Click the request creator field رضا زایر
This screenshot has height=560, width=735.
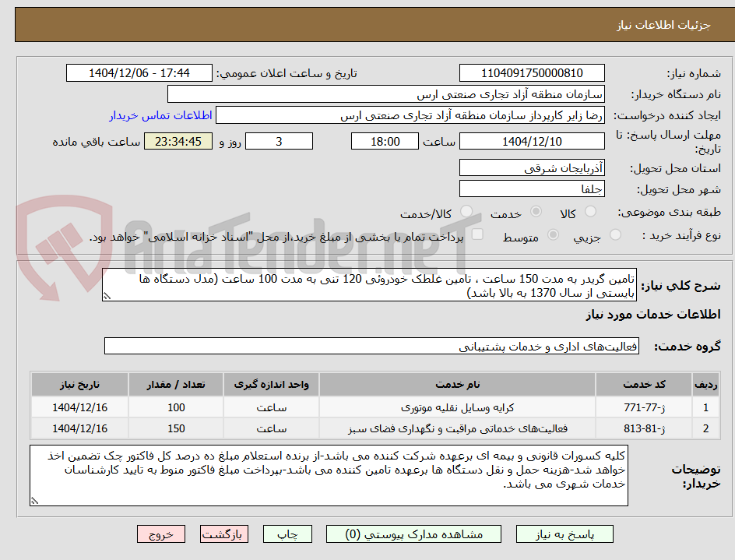pyautogui.click(x=410, y=115)
